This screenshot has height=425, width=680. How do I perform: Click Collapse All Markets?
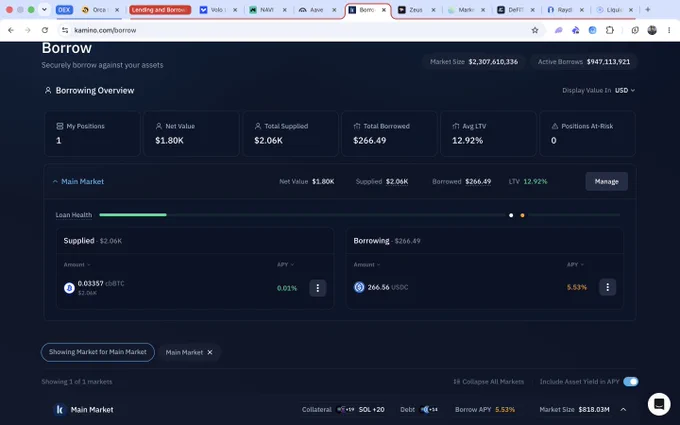(488, 382)
